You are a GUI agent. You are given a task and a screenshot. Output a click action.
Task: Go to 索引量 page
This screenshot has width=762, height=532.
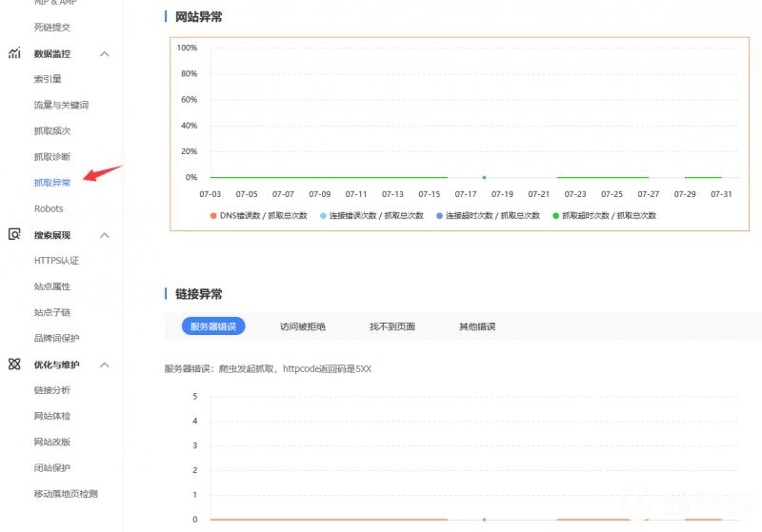[48, 79]
